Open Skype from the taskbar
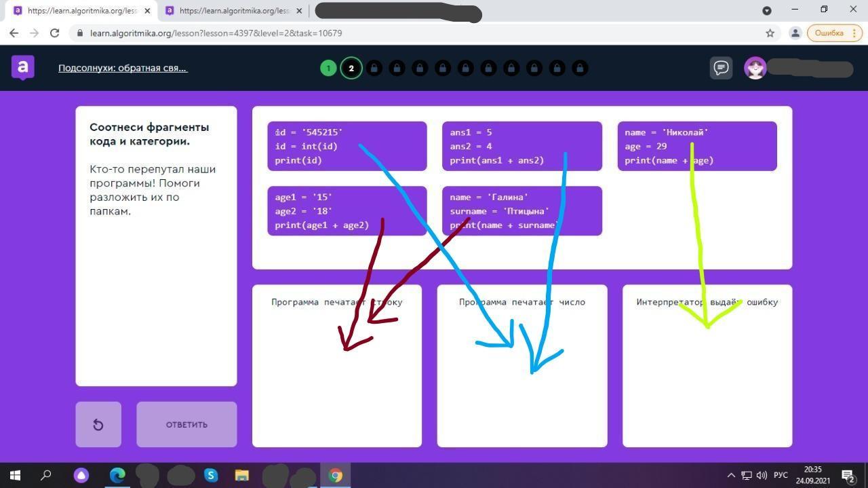The width and height of the screenshot is (868, 488). pos(211,475)
